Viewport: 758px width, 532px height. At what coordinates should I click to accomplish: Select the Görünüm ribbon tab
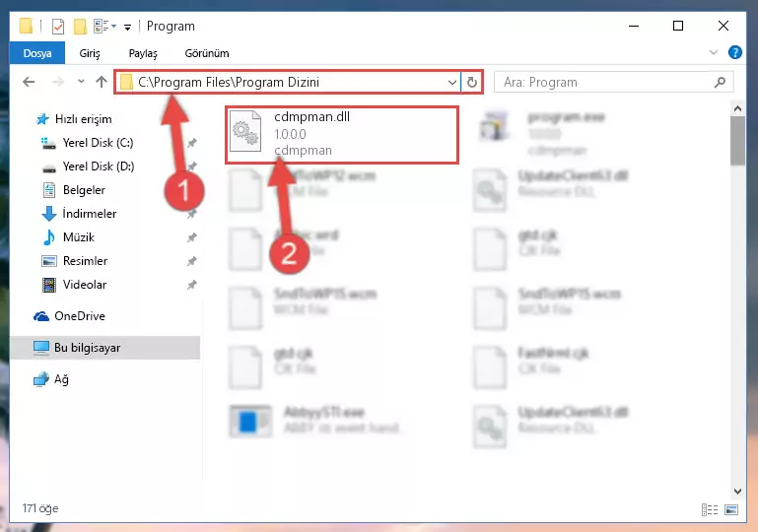tap(207, 53)
